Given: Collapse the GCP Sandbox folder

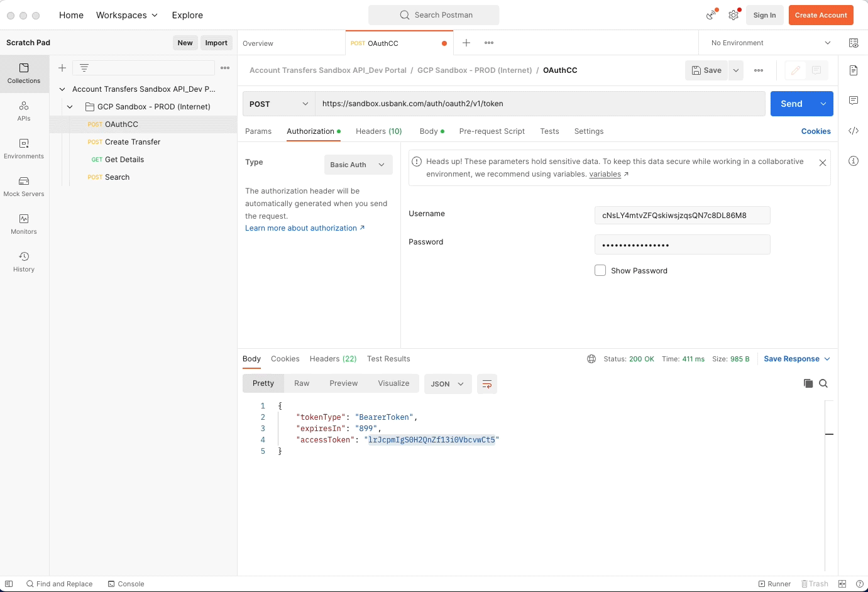Looking at the screenshot, I should [x=70, y=107].
